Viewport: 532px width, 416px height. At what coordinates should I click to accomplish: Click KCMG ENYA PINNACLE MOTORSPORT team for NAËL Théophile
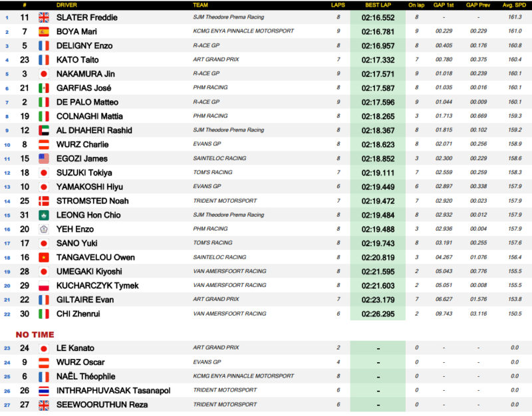pos(243,376)
